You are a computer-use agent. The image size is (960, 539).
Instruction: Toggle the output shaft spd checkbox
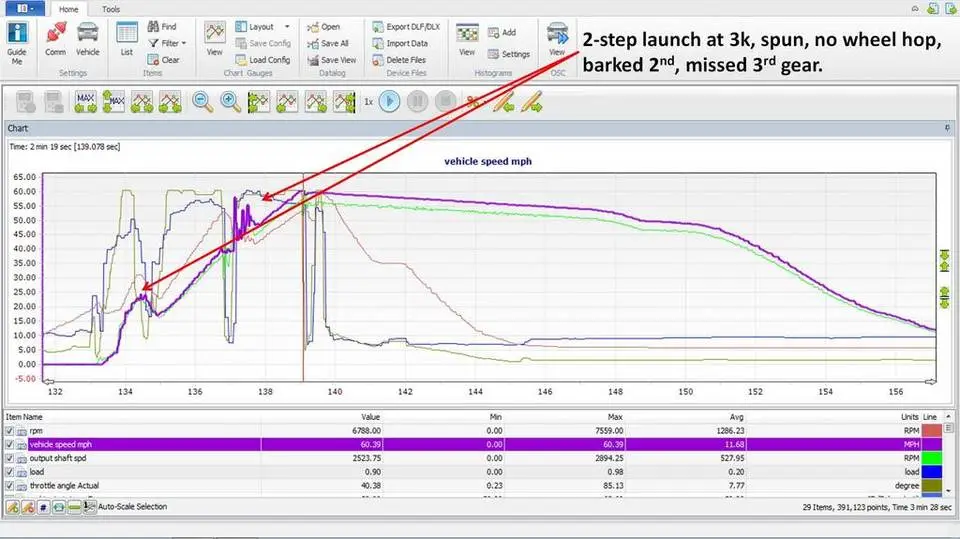pyautogui.click(x=10, y=458)
